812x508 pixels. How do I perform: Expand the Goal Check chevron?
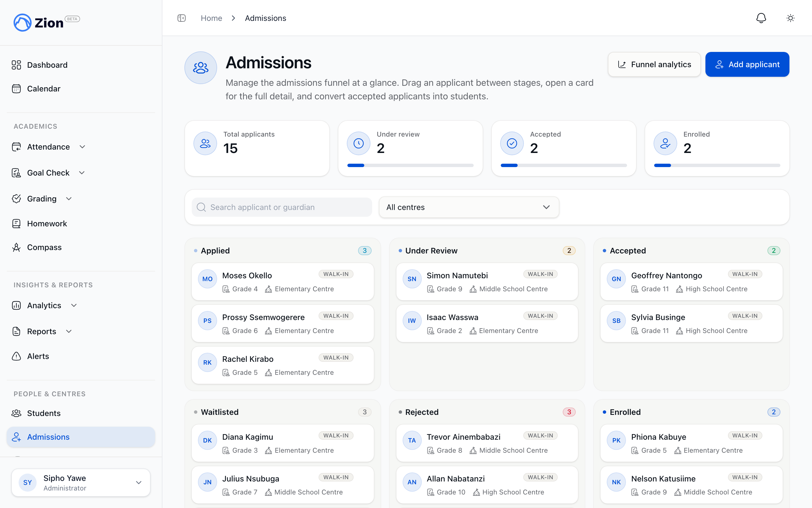coord(82,173)
